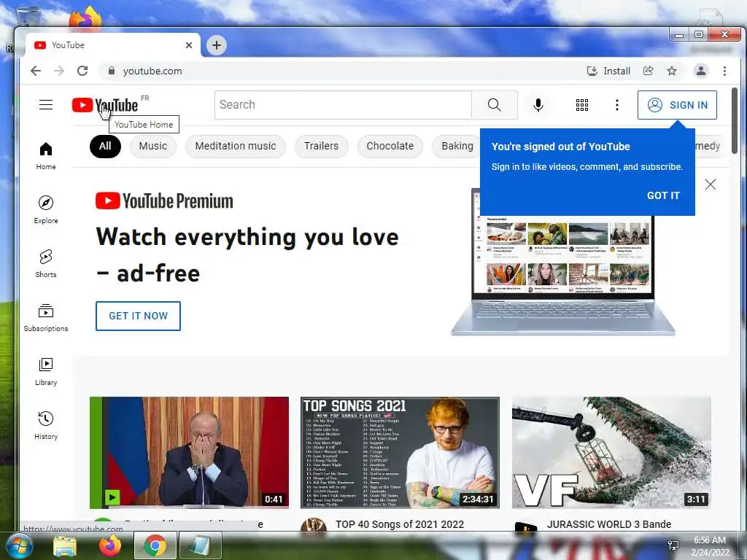Click Chrome's forward arrow
Screen dimensions: 747x560
pos(59,71)
